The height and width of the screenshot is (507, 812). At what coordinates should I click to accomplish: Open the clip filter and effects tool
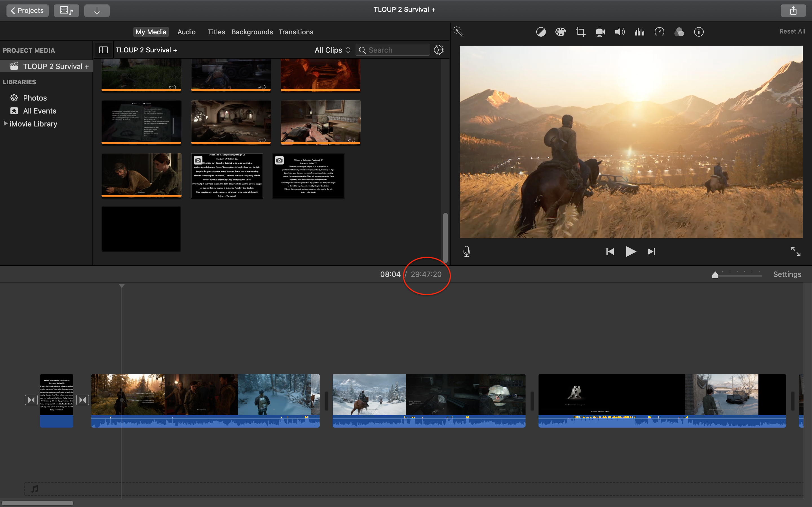click(679, 32)
